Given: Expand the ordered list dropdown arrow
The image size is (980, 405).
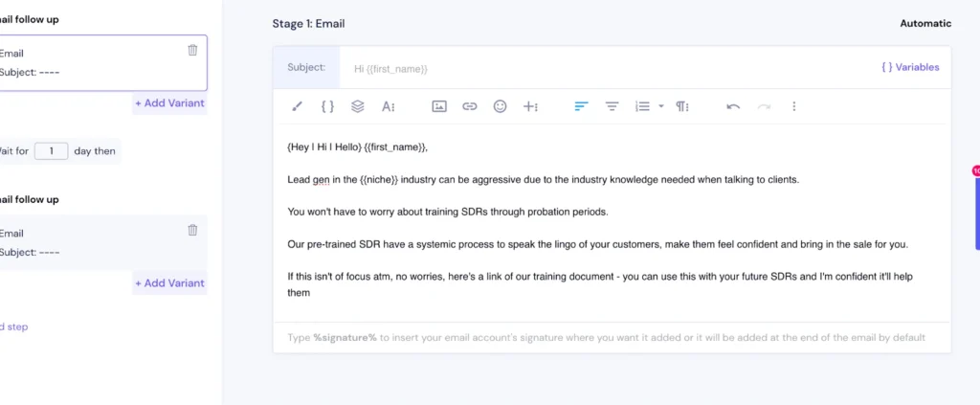Looking at the screenshot, I should tap(660, 106).
